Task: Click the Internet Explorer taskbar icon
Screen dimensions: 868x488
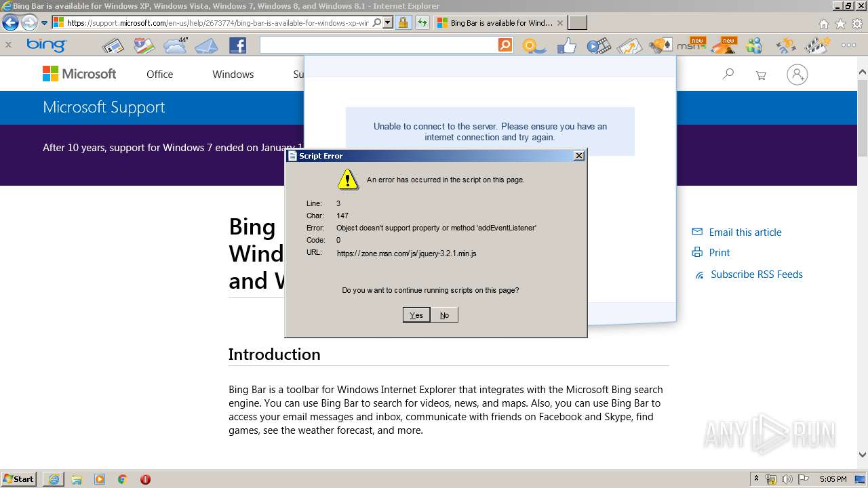Action: pos(54,479)
